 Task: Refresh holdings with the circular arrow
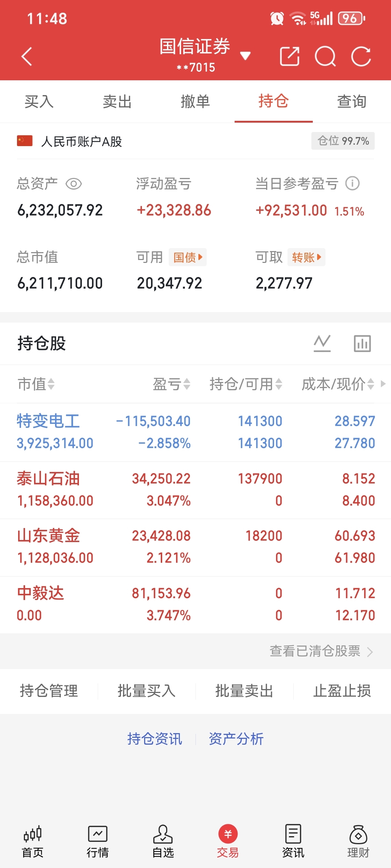pos(361,56)
